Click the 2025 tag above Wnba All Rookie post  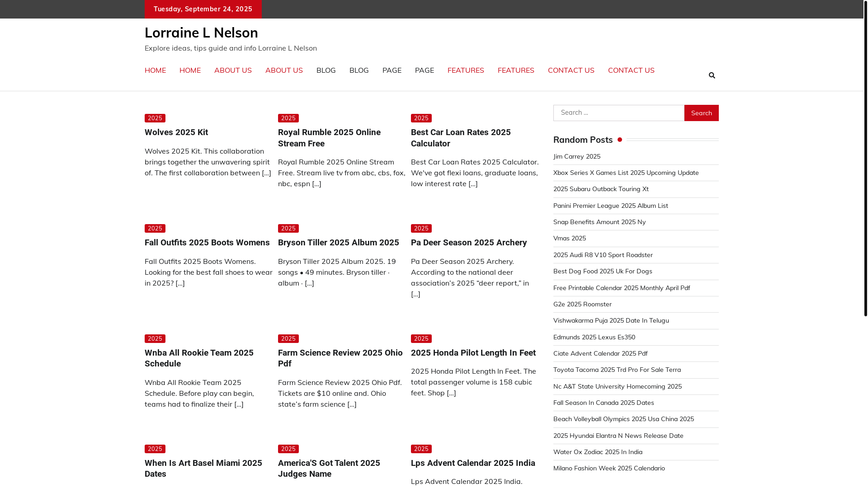tap(155, 339)
